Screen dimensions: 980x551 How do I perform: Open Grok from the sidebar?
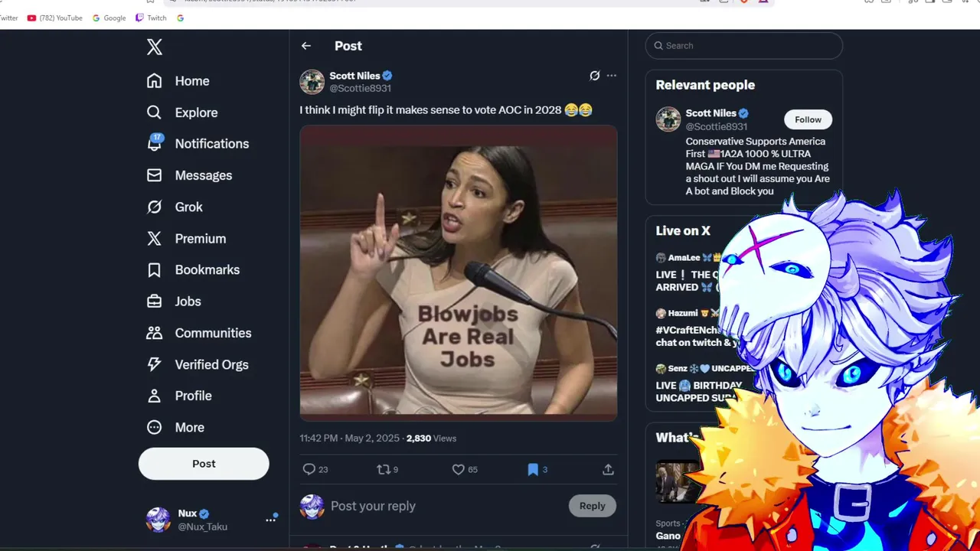click(175, 207)
